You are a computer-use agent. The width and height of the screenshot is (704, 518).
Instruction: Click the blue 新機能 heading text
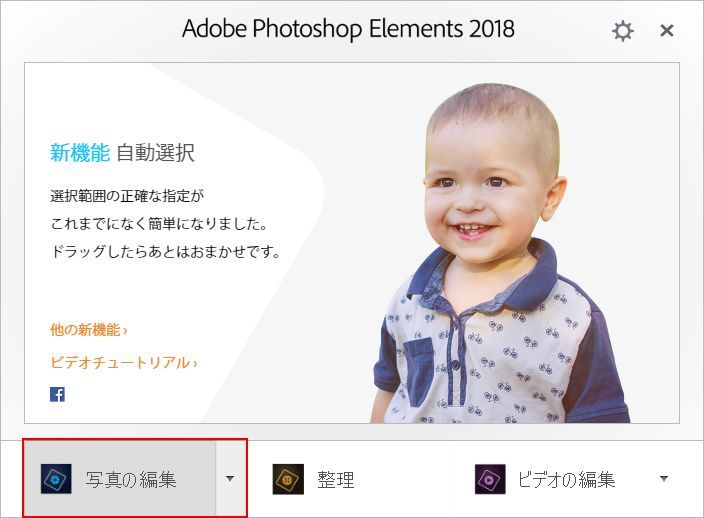pyautogui.click(x=80, y=153)
